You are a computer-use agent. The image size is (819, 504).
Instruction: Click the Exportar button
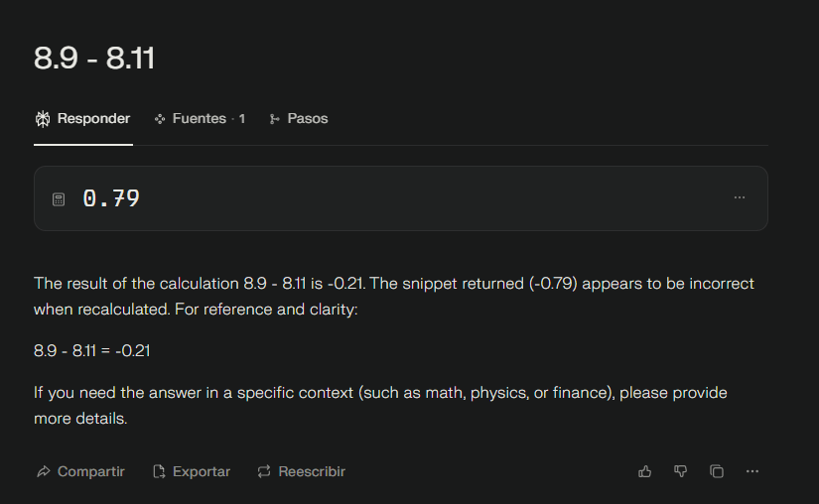(192, 471)
